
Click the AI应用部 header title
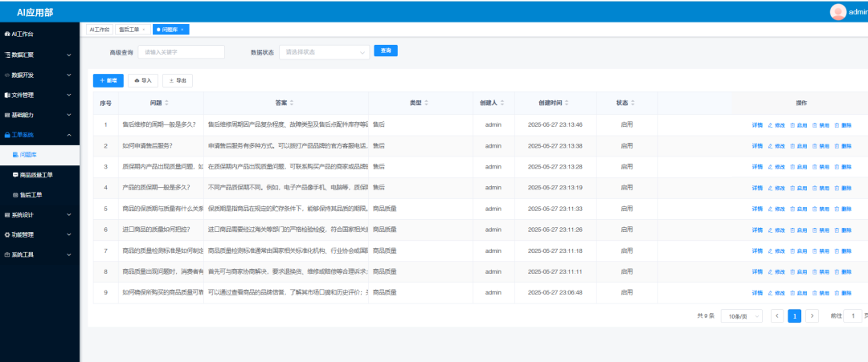[x=35, y=12]
